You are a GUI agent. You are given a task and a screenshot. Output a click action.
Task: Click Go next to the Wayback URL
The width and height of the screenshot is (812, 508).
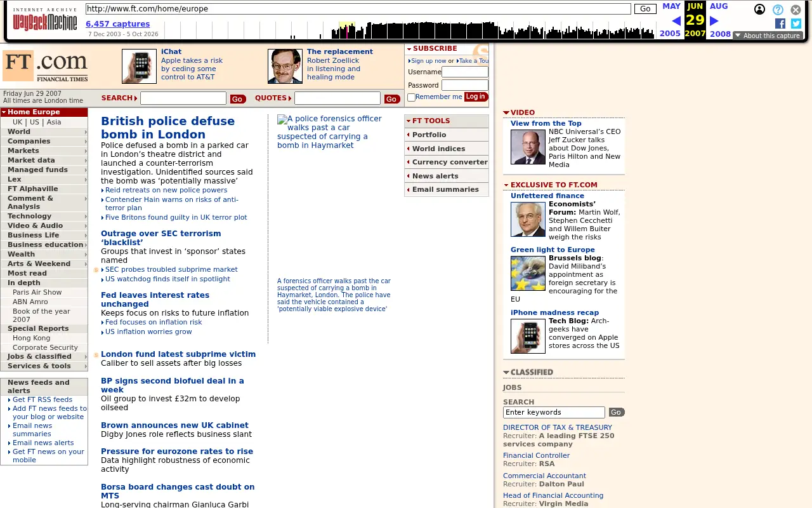click(x=645, y=9)
